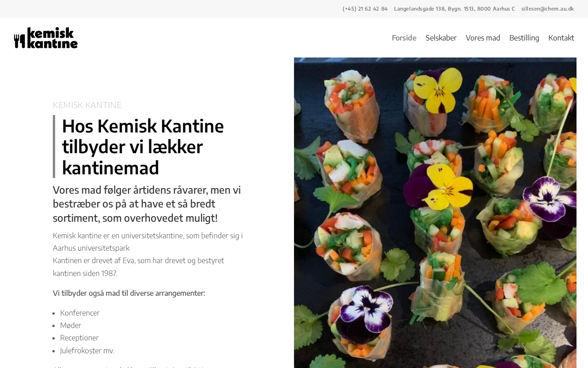
Task: Select the Receptioner list item
Action: tap(79, 338)
